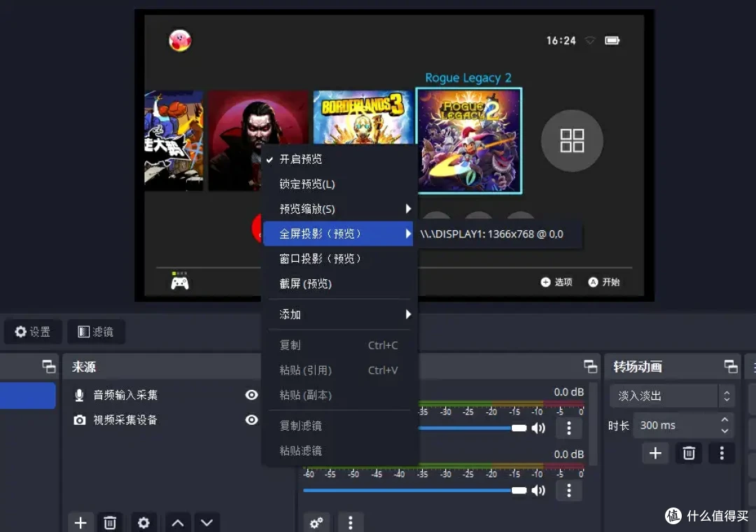
Task: Click 粘贴 (引用) menu item
Action: (x=339, y=370)
